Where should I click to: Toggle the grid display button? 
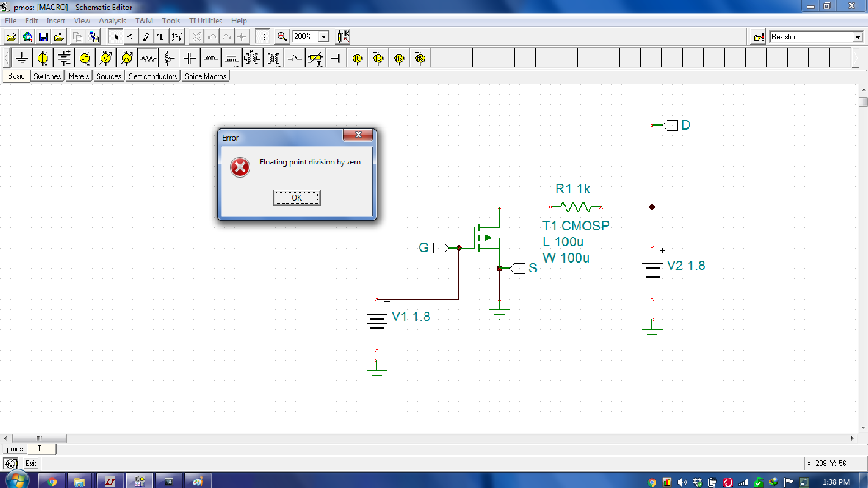(x=263, y=37)
